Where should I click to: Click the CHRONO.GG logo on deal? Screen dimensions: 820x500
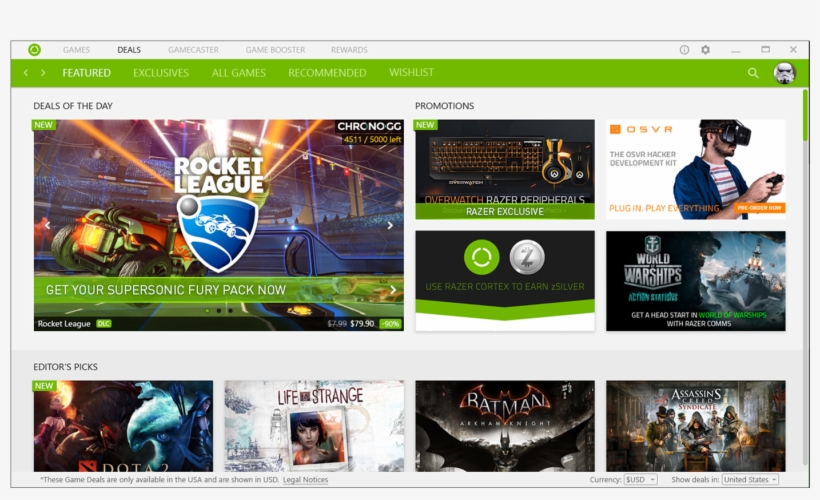tap(369, 126)
